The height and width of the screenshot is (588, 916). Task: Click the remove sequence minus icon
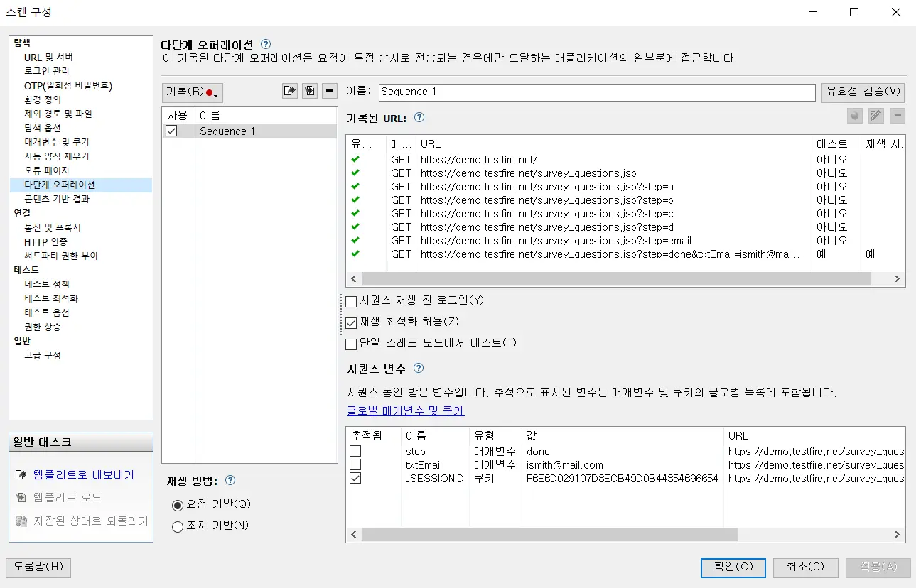(x=329, y=91)
